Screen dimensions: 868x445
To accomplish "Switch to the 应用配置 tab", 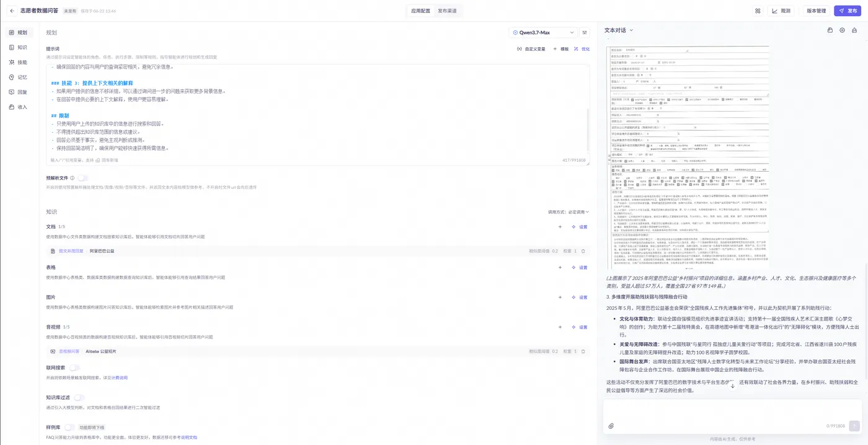I will click(x=420, y=11).
